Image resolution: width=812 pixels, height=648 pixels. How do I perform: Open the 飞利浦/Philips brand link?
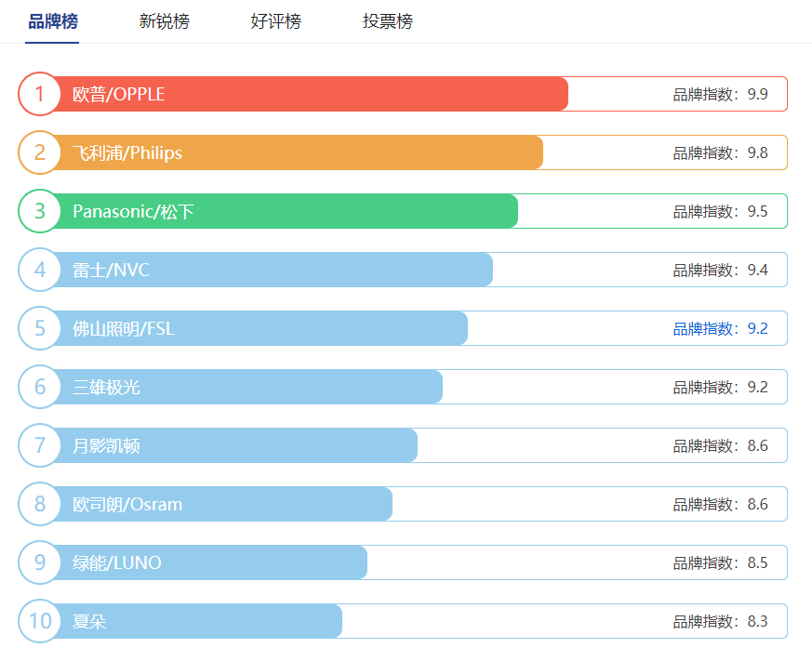click(x=127, y=152)
